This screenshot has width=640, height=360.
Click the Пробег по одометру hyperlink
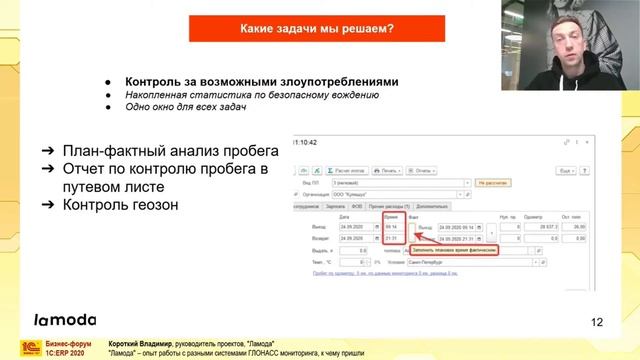pos(385,273)
